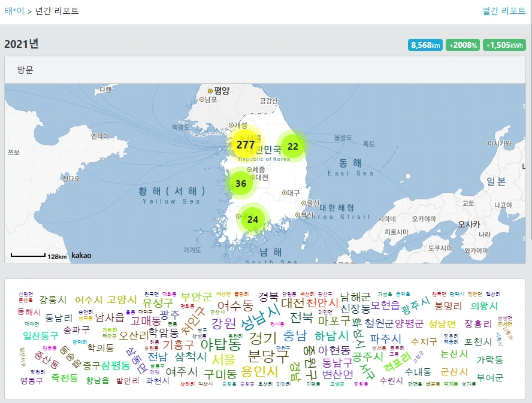Screen dimensions: 532x403
Task: Select 과천시 in the word cloud
Action: [x=158, y=381]
